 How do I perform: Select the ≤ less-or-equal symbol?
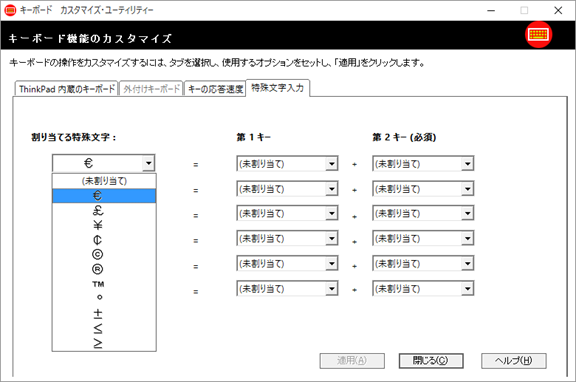pyautogui.click(x=104, y=328)
